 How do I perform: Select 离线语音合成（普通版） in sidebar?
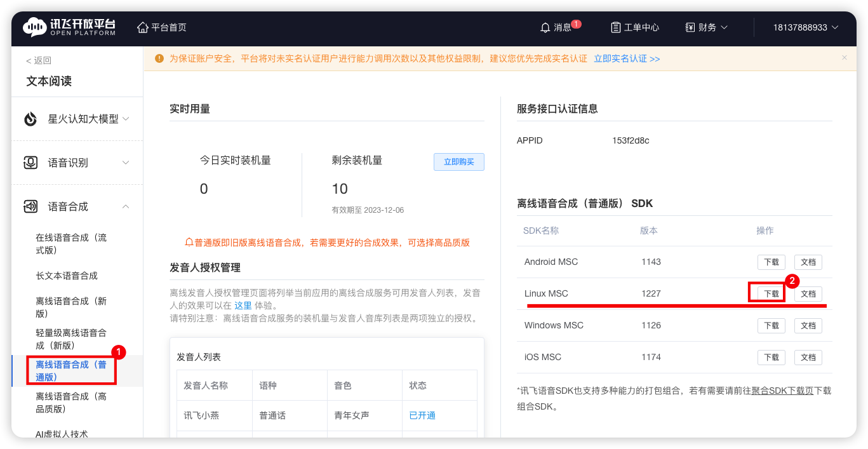(71, 370)
